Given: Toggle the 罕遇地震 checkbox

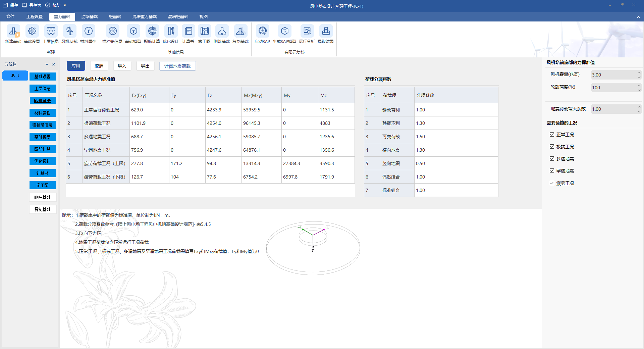Looking at the screenshot, I should pos(552,171).
